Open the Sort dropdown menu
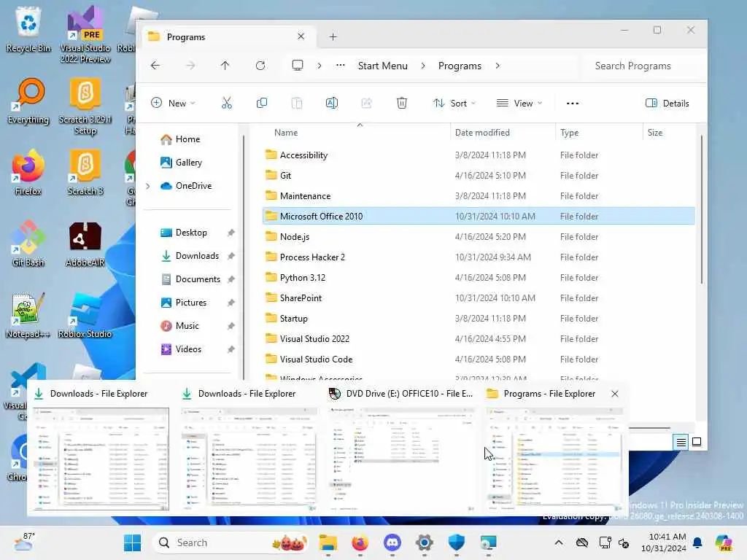 454,104
